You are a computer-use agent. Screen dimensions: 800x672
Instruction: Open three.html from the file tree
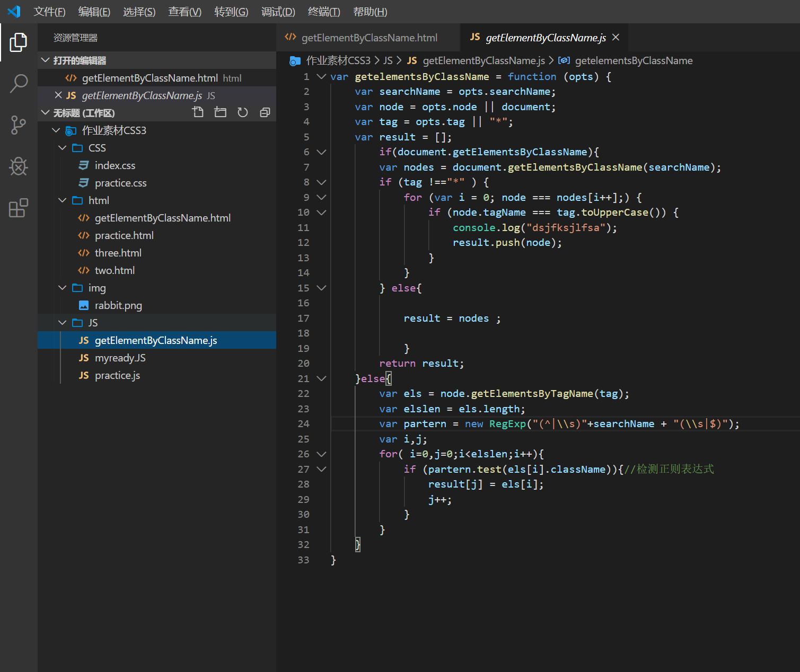coord(157,253)
